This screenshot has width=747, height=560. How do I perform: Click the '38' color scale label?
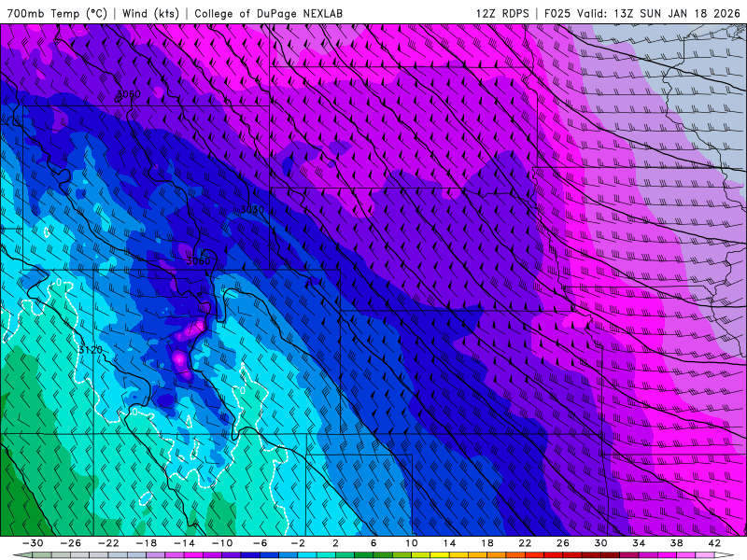point(676,543)
